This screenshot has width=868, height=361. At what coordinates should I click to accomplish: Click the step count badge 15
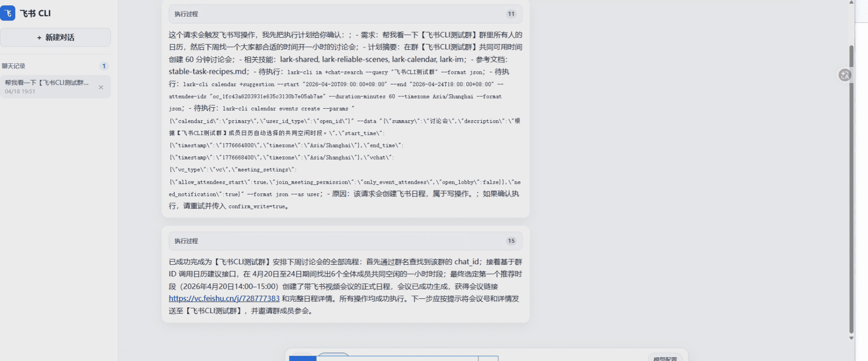(511, 241)
